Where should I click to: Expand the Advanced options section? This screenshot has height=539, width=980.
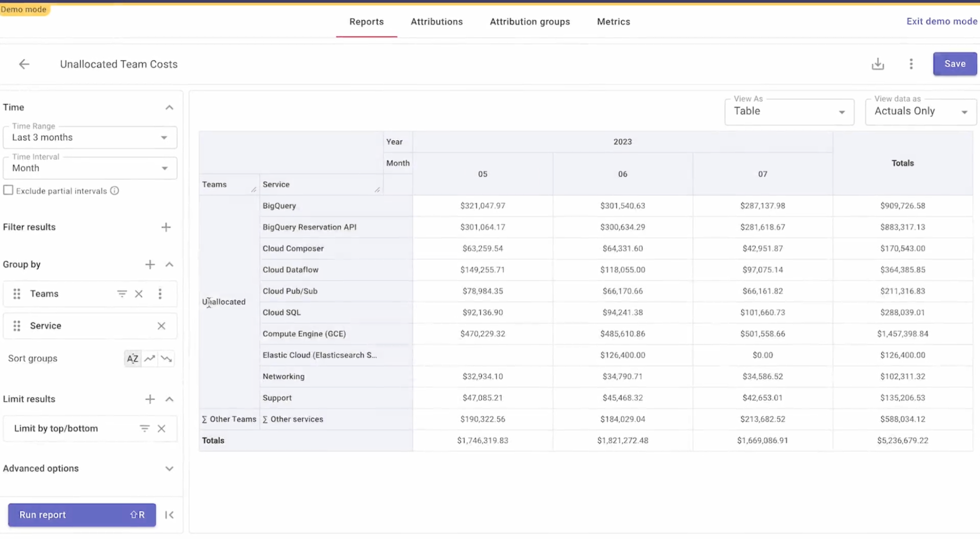tap(169, 468)
